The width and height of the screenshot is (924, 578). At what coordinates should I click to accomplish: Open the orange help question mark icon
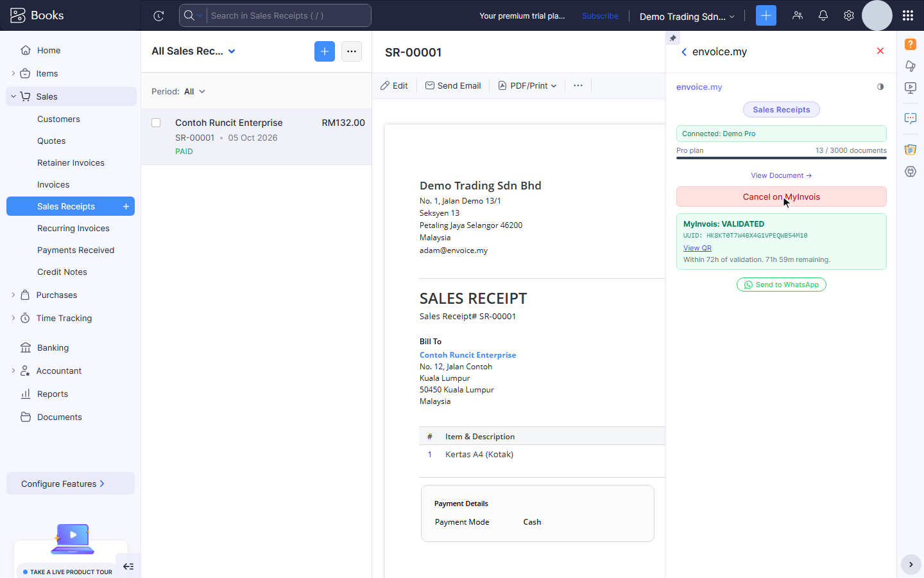(x=911, y=44)
